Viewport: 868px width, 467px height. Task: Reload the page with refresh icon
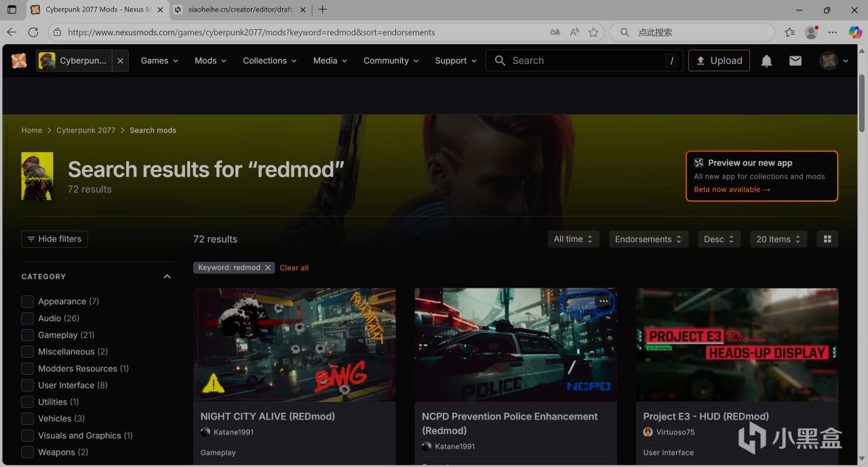pyautogui.click(x=33, y=32)
